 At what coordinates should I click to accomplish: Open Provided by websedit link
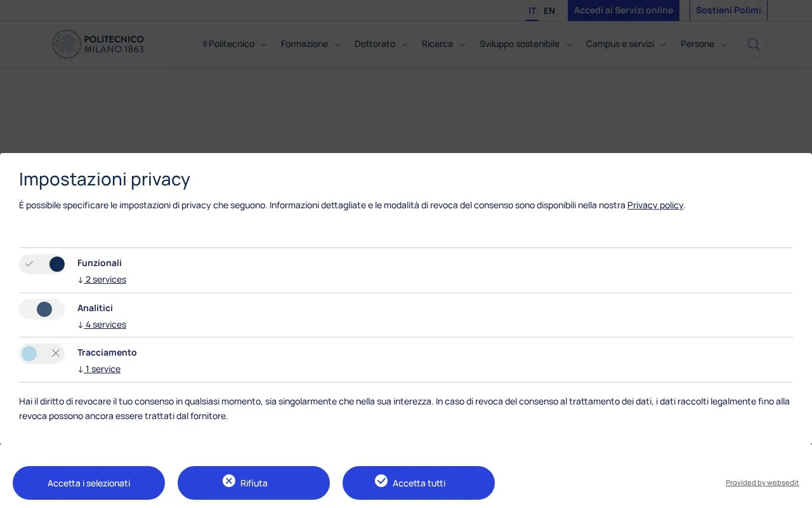763,483
